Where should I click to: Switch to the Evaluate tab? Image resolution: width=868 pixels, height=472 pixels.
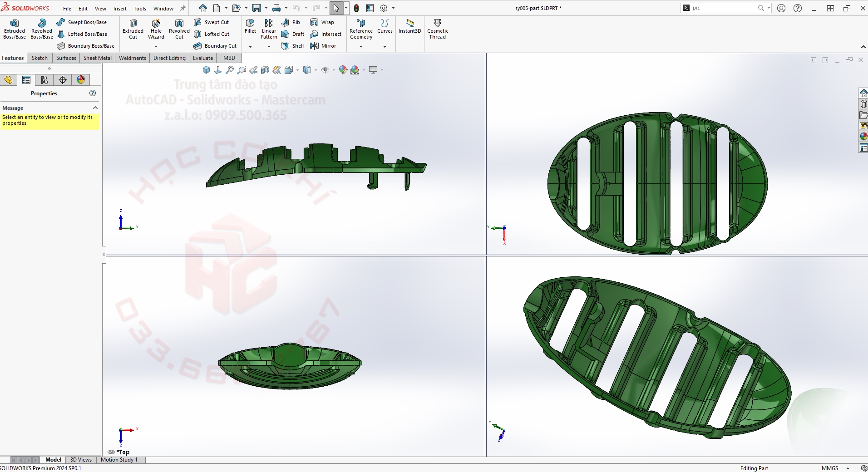[203, 58]
